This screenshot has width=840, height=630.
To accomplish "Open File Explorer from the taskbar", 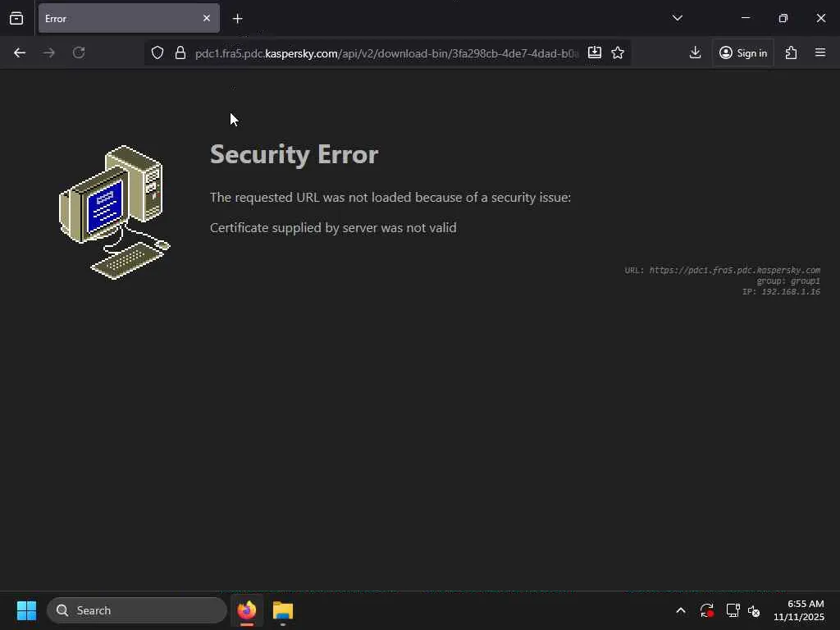I will (x=283, y=610).
